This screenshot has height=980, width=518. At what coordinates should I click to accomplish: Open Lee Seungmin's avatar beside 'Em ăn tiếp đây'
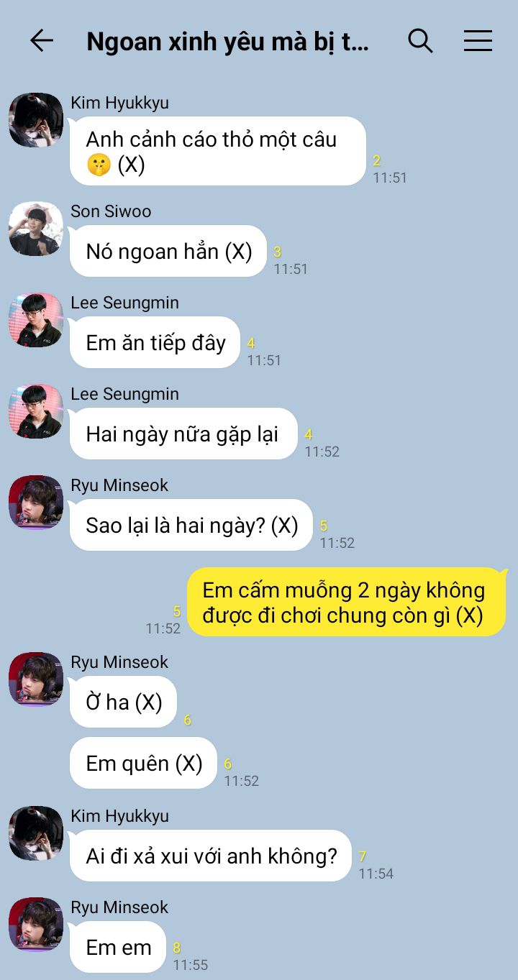[36, 320]
